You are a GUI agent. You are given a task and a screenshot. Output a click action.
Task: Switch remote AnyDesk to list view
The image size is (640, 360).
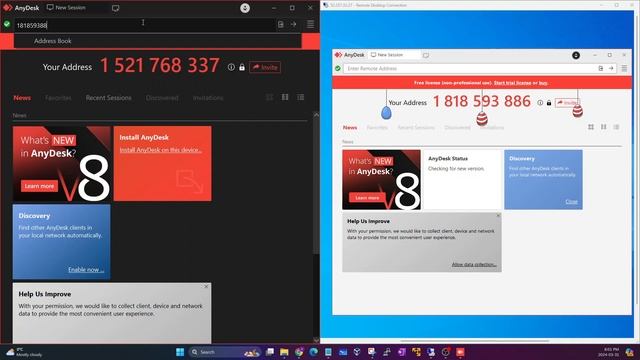[x=616, y=127]
